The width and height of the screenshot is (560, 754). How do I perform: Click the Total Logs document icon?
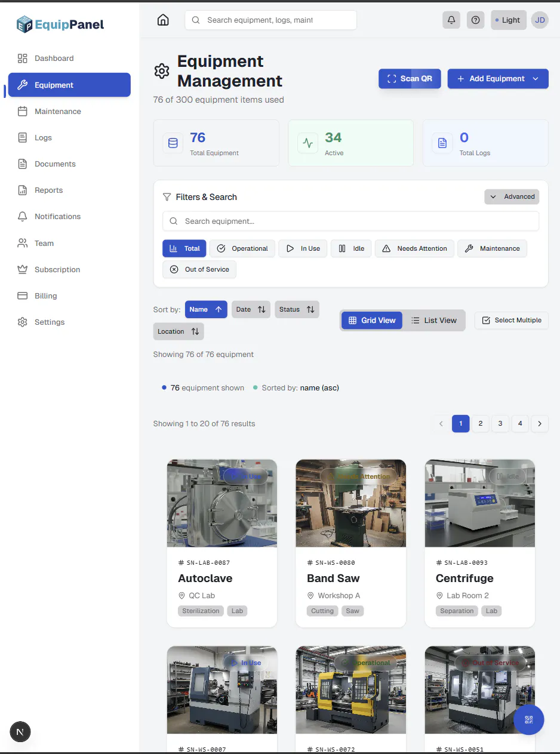pyautogui.click(x=442, y=143)
